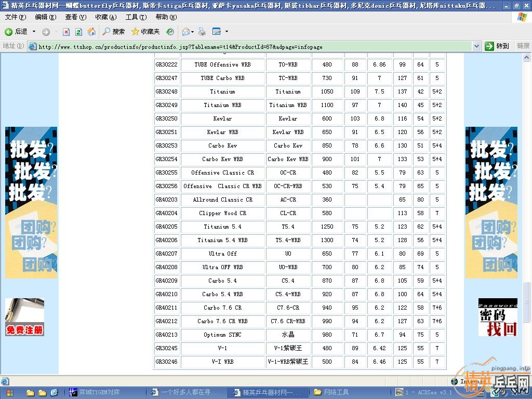Click the Optimum SYNC cell

(222, 335)
